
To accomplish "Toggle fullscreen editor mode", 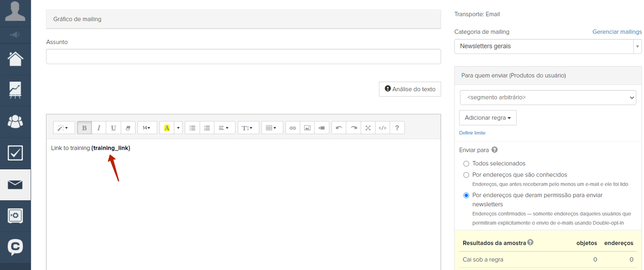I will coord(368,128).
